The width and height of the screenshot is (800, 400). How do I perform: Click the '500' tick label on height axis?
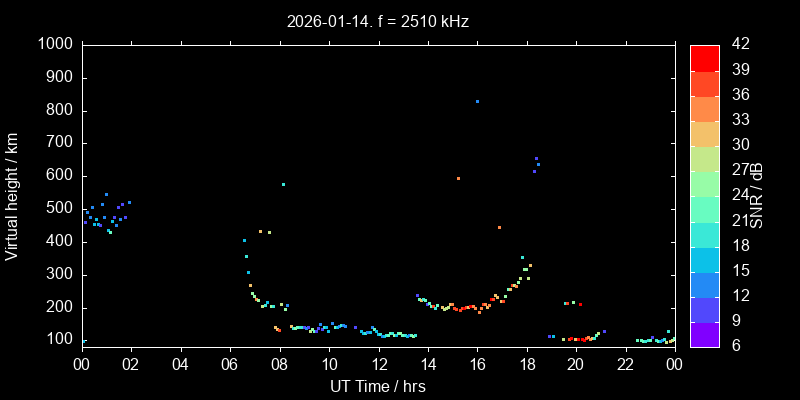click(x=59, y=209)
